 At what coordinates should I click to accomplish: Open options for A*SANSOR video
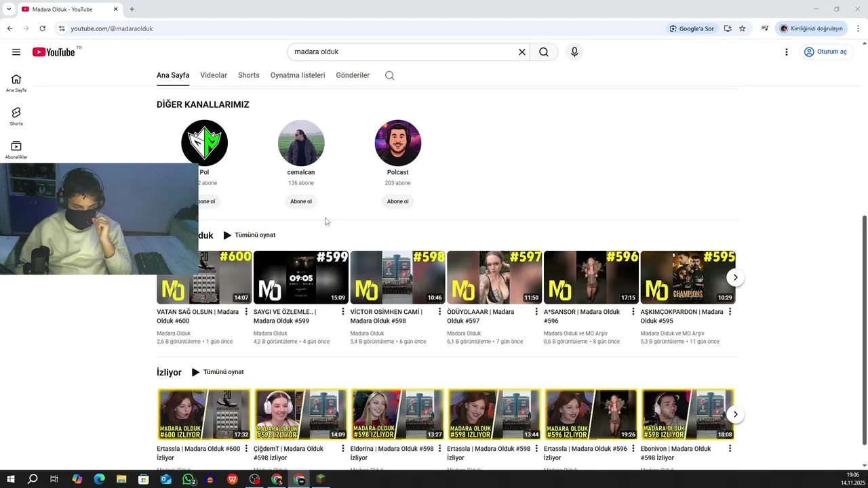(633, 312)
